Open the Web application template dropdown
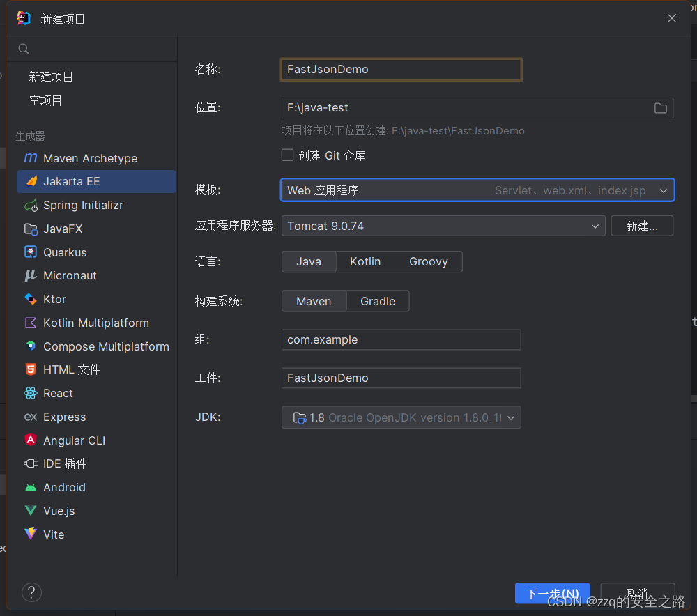Viewport: 697px width, 616px height. (x=477, y=190)
